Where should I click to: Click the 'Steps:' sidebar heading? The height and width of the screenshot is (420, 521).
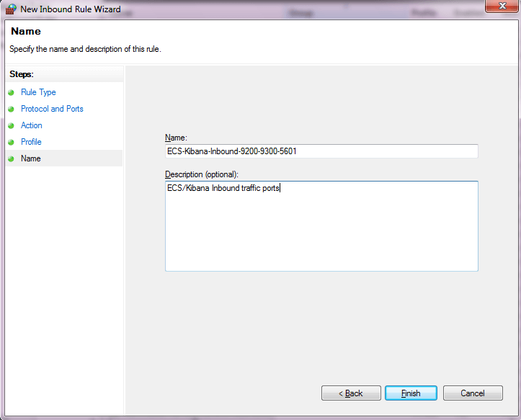pyautogui.click(x=22, y=74)
